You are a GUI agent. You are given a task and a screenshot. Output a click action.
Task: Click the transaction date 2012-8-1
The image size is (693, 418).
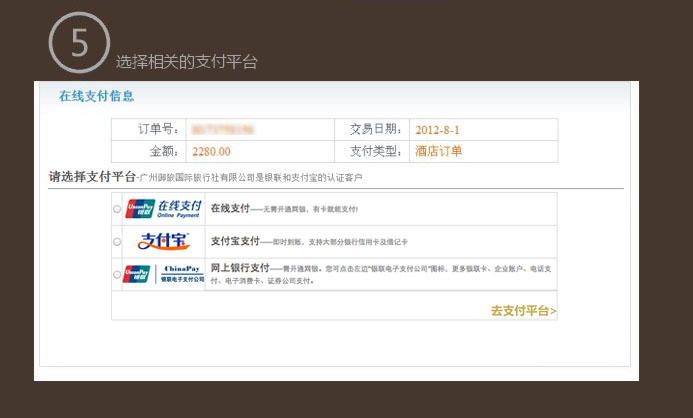coord(437,130)
